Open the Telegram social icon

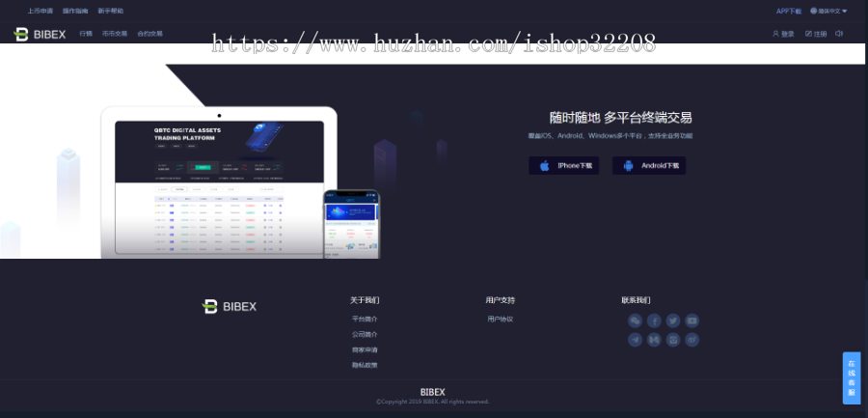click(635, 339)
